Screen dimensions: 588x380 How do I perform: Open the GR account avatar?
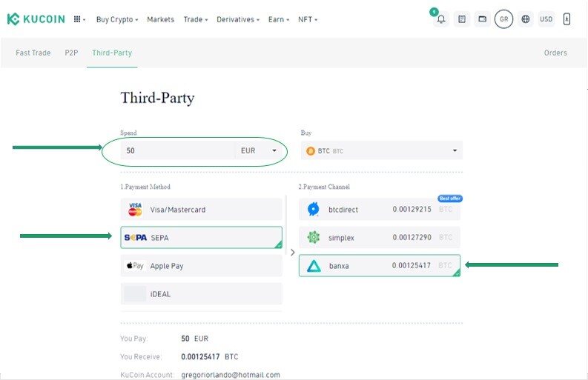point(503,19)
